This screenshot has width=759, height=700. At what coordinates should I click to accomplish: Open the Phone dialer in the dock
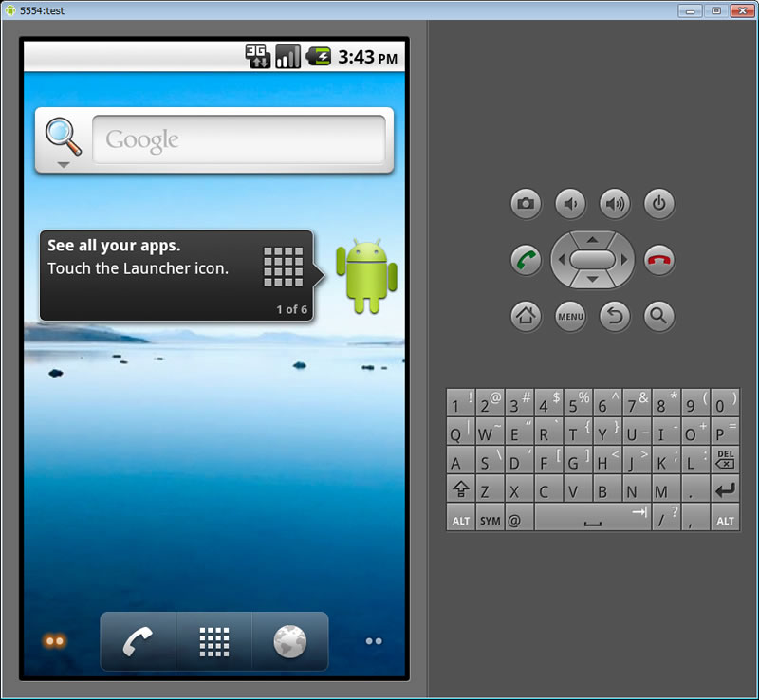click(139, 642)
